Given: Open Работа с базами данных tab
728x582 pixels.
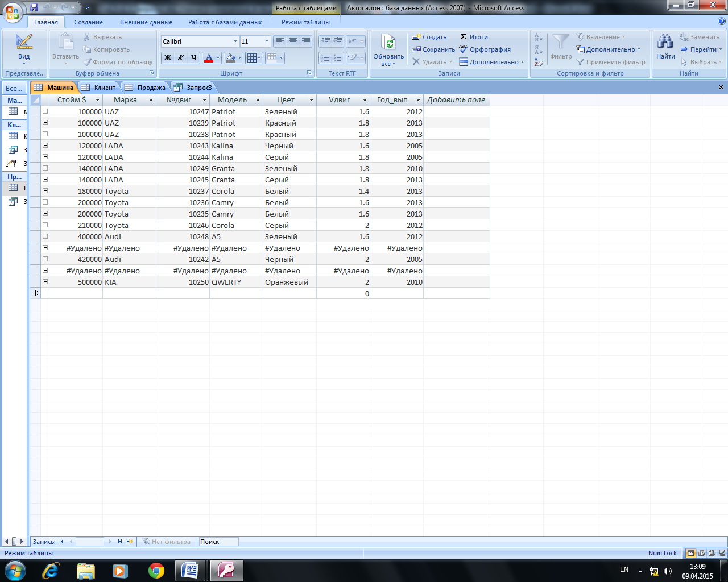Looking at the screenshot, I should point(225,22).
